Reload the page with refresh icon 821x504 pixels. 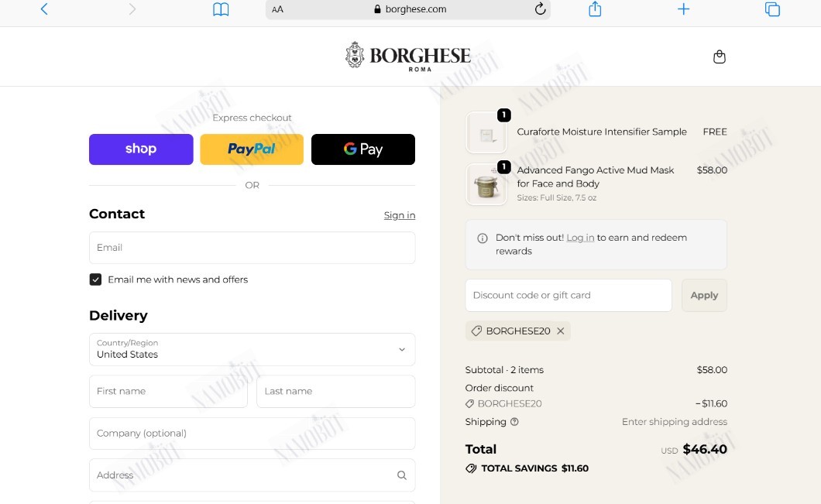540,9
